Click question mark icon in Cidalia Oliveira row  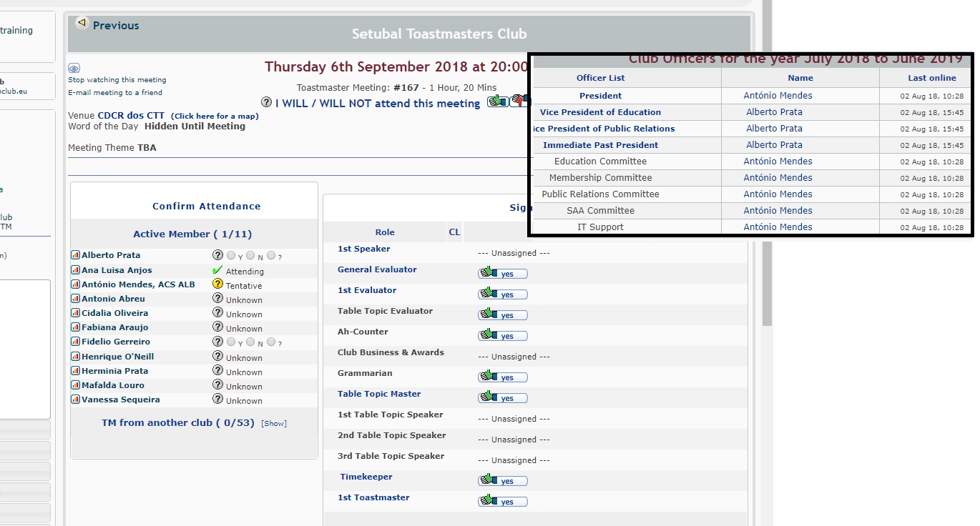click(x=218, y=313)
